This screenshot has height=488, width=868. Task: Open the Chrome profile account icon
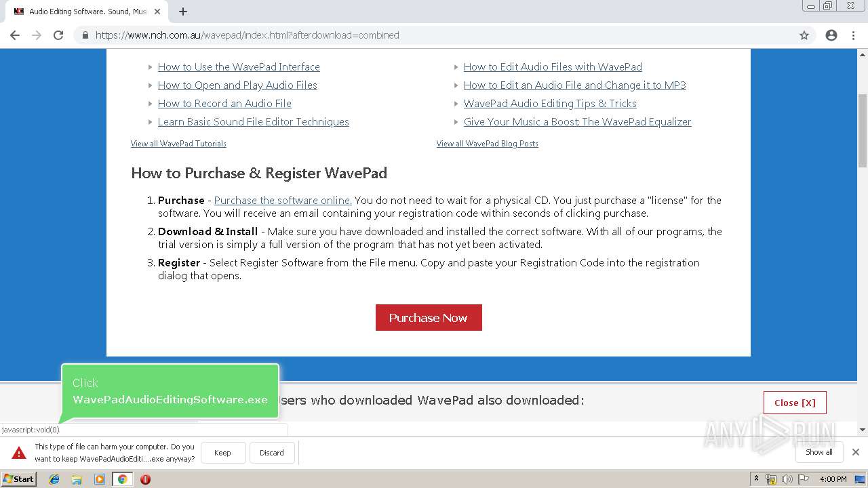pos(831,35)
